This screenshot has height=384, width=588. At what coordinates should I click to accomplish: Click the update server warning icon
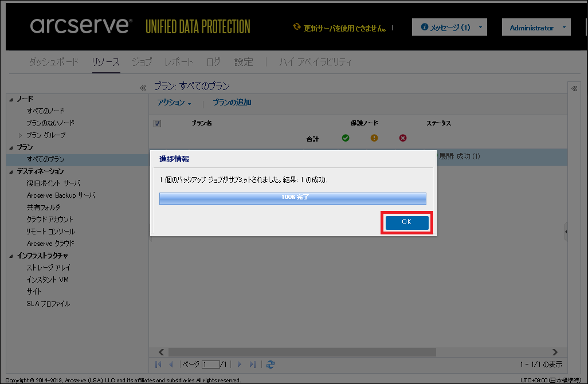click(297, 26)
